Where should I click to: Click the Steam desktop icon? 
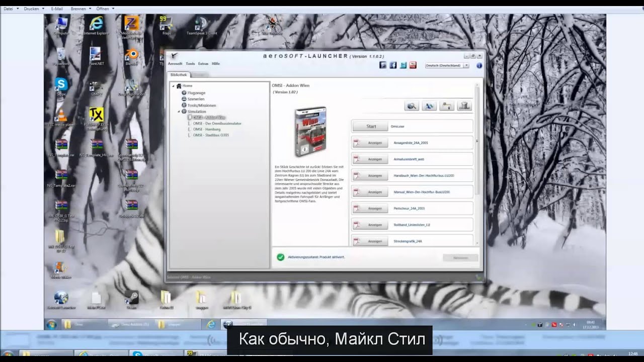point(131,300)
